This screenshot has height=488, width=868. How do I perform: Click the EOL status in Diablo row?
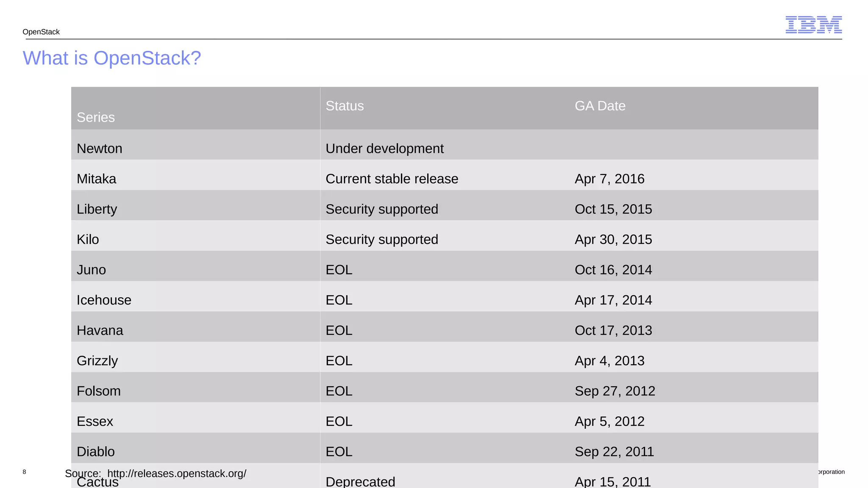tap(339, 452)
